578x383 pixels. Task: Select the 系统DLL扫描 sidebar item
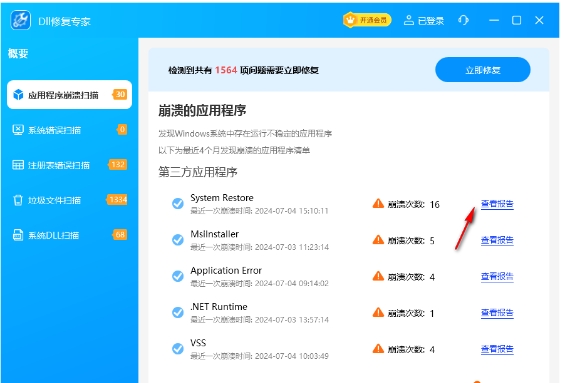coord(69,235)
